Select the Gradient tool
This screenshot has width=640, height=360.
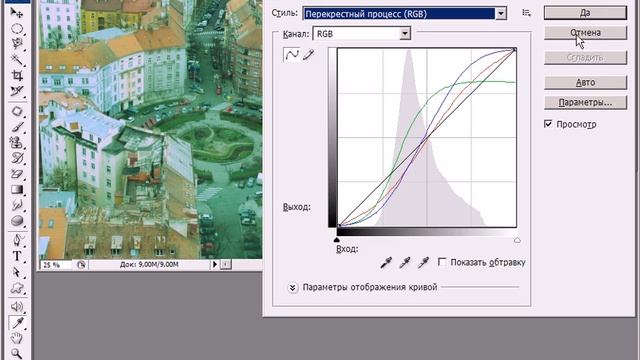(x=17, y=189)
